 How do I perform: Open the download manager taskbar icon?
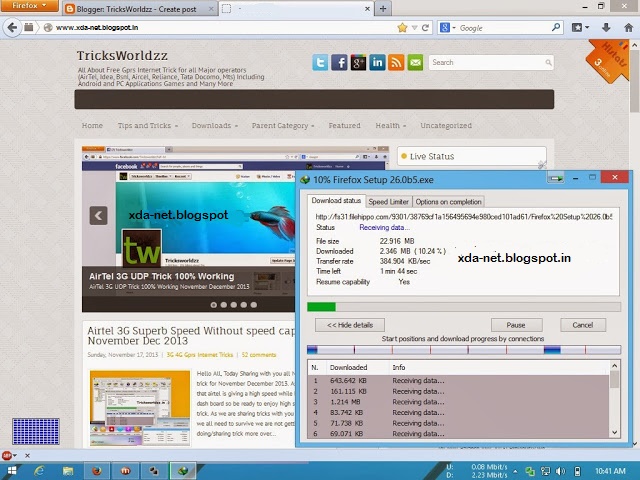[x=182, y=471]
